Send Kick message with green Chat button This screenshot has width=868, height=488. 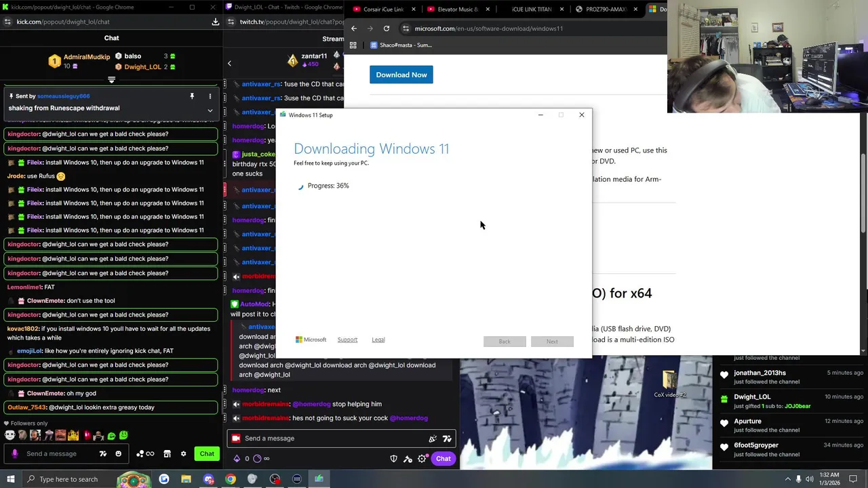[x=207, y=454]
